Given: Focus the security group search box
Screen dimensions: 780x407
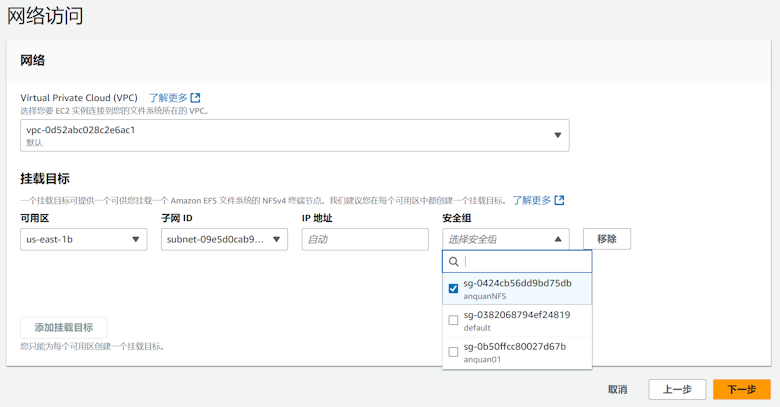Looking at the screenshot, I should pos(525,262).
